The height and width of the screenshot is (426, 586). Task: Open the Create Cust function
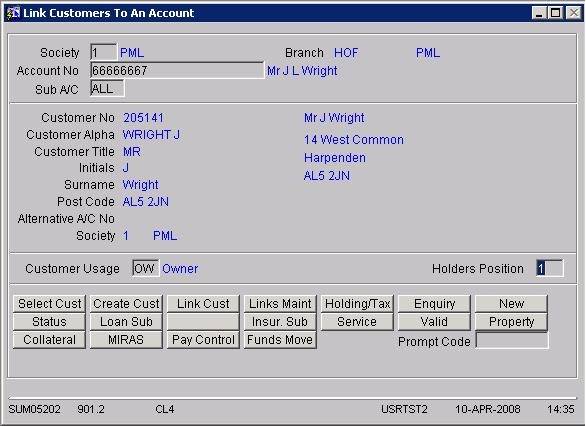[126, 303]
